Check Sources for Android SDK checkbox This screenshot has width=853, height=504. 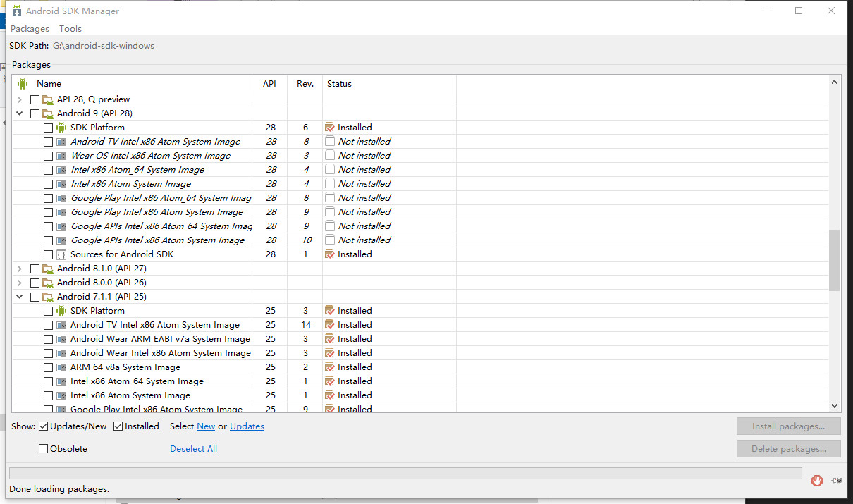(48, 254)
